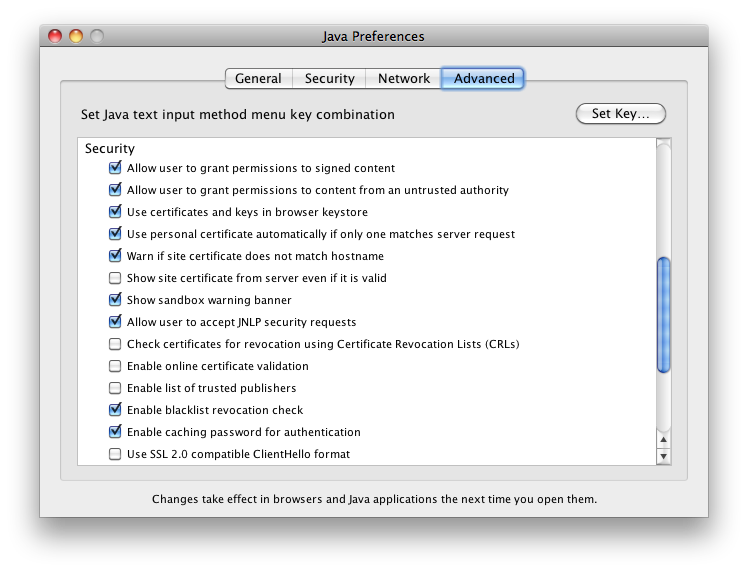Minimize window with the yellow button
The width and height of the screenshot is (748, 572).
click(76, 36)
